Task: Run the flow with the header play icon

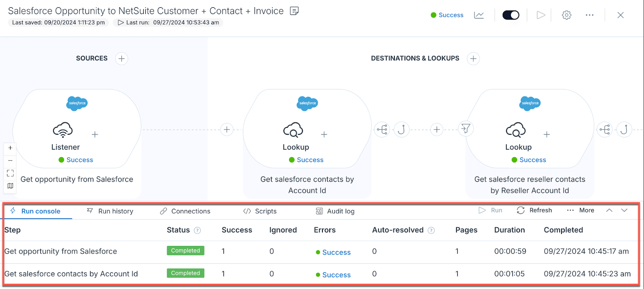Action: (541, 15)
